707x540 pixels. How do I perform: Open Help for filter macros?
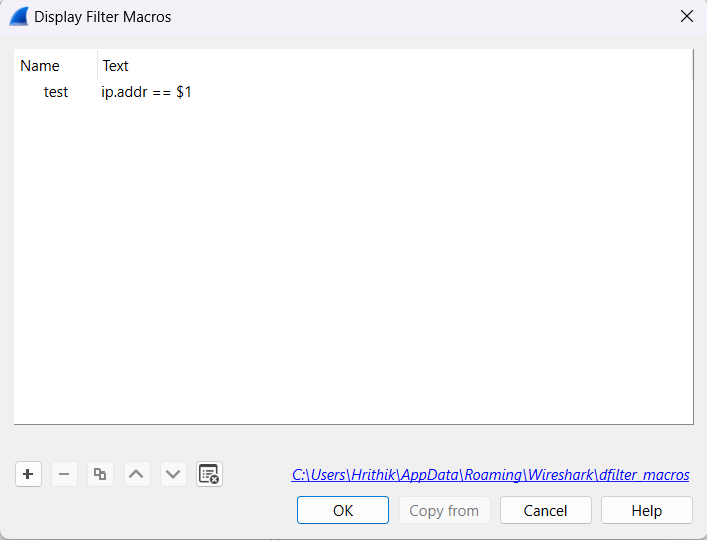click(x=647, y=510)
